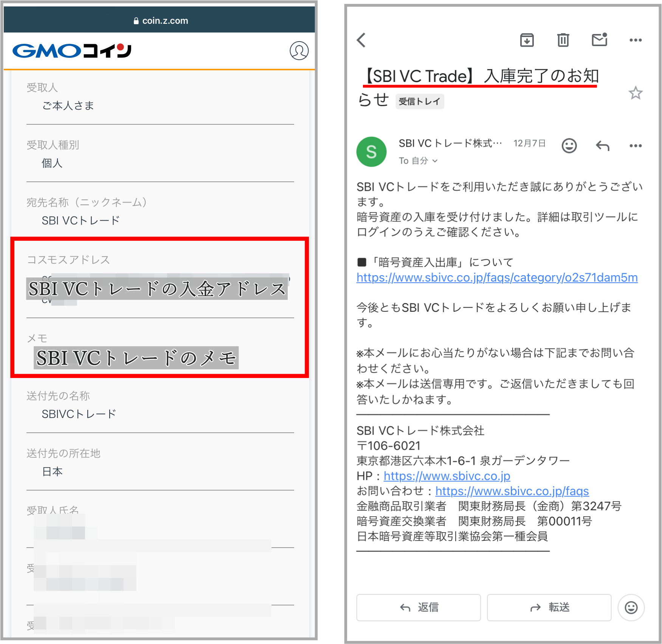The height and width of the screenshot is (644, 662).
Task: Select the 'ご本人さま' recipient value
Action: pos(68,106)
